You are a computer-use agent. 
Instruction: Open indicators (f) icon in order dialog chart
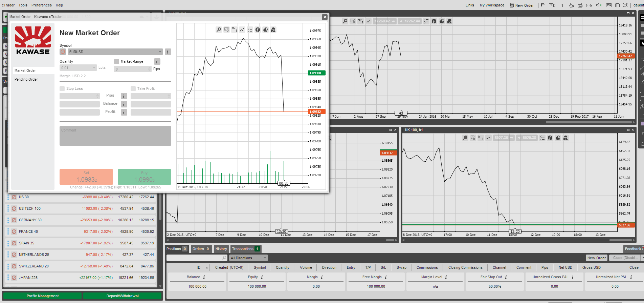(x=258, y=30)
